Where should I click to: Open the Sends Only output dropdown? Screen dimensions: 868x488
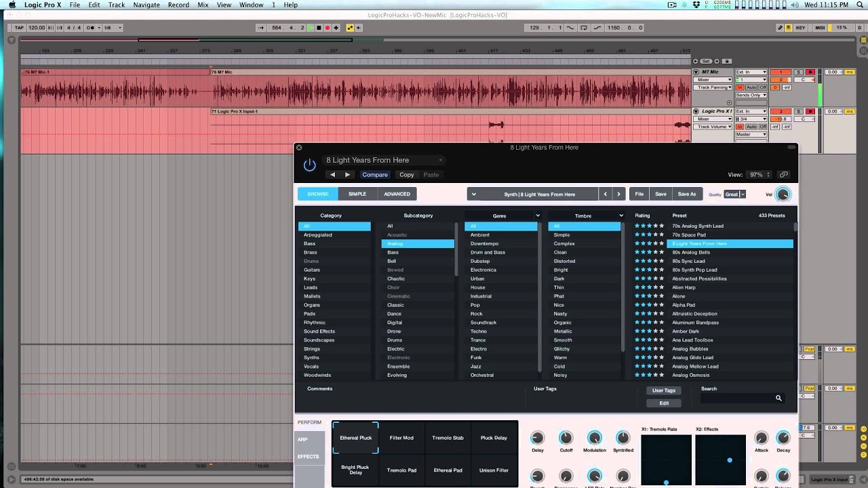[x=751, y=96]
